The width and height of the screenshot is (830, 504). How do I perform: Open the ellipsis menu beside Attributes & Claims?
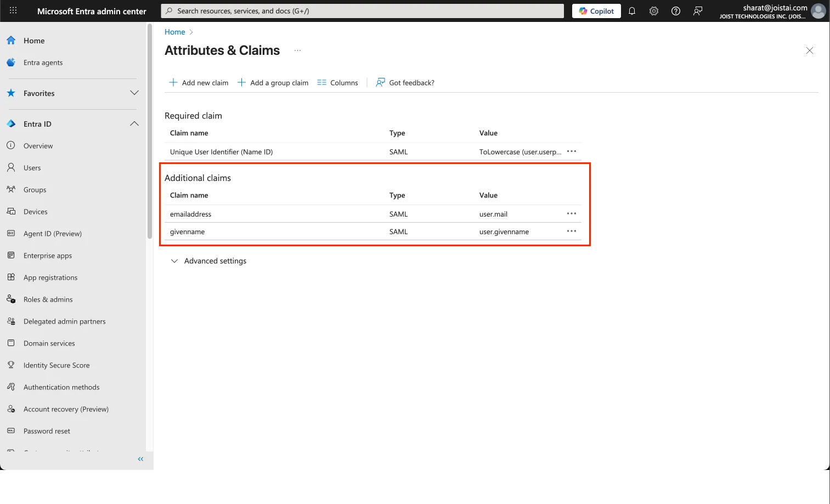[x=297, y=50]
